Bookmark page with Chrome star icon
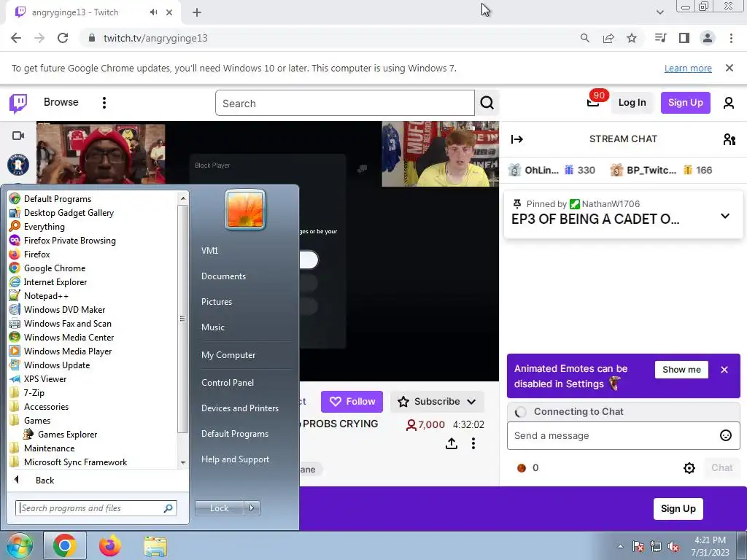Screen dimensions: 747x560 pyautogui.click(x=632, y=38)
